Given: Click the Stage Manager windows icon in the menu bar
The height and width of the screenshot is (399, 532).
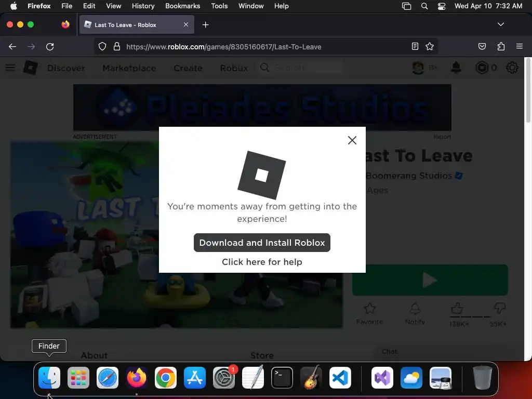Looking at the screenshot, I should 406,6.
